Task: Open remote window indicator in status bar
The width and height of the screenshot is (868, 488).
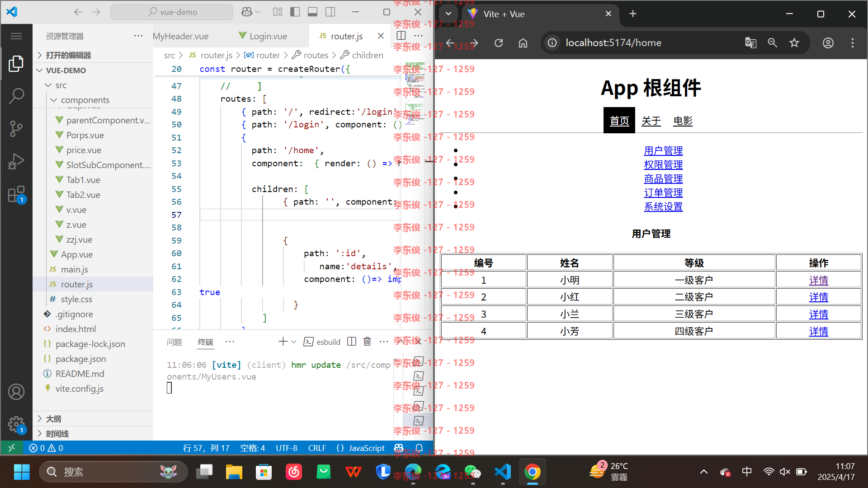Action: pyautogui.click(x=12, y=448)
